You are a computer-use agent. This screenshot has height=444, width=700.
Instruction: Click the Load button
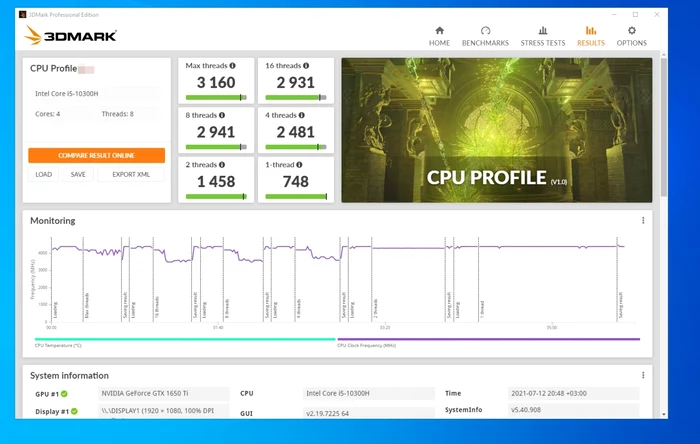(44, 174)
